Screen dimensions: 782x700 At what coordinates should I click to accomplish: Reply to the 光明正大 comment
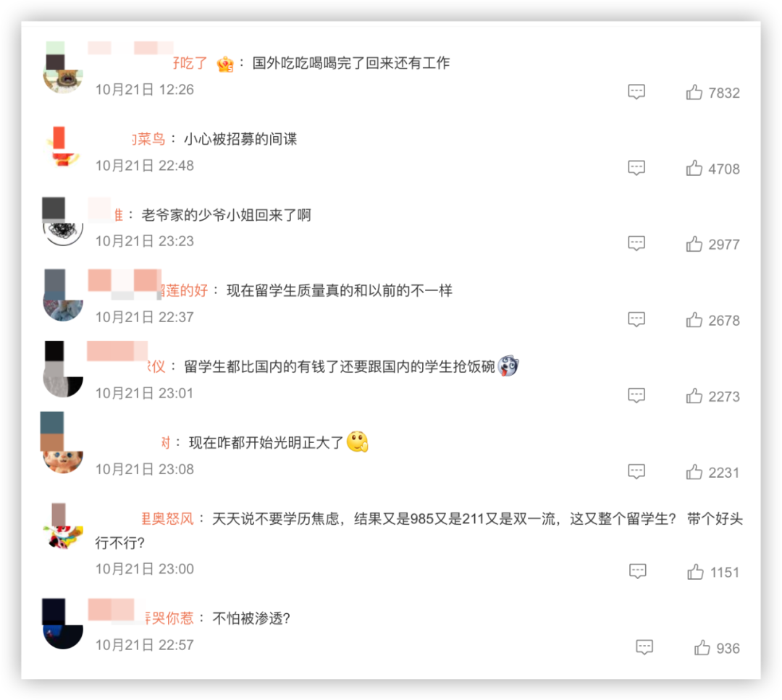[x=636, y=472]
